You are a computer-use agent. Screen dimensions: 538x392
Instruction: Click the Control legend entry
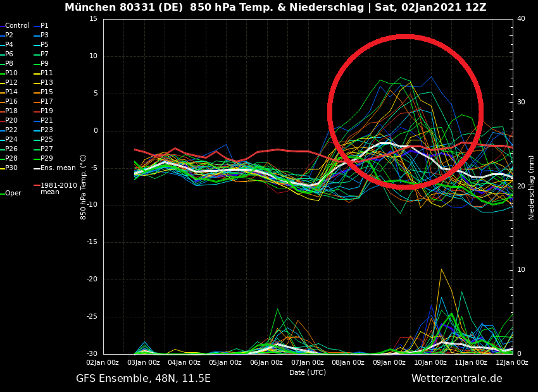(x=17, y=26)
